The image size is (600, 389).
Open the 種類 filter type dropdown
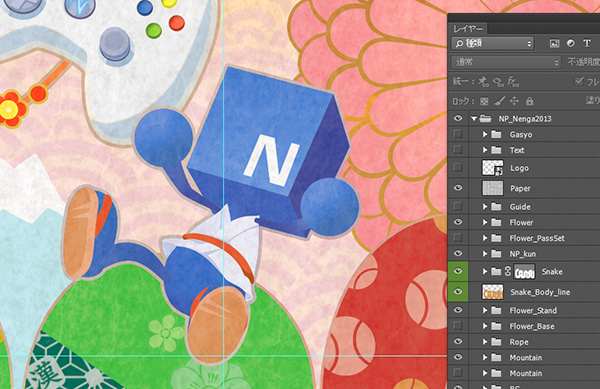[x=493, y=43]
